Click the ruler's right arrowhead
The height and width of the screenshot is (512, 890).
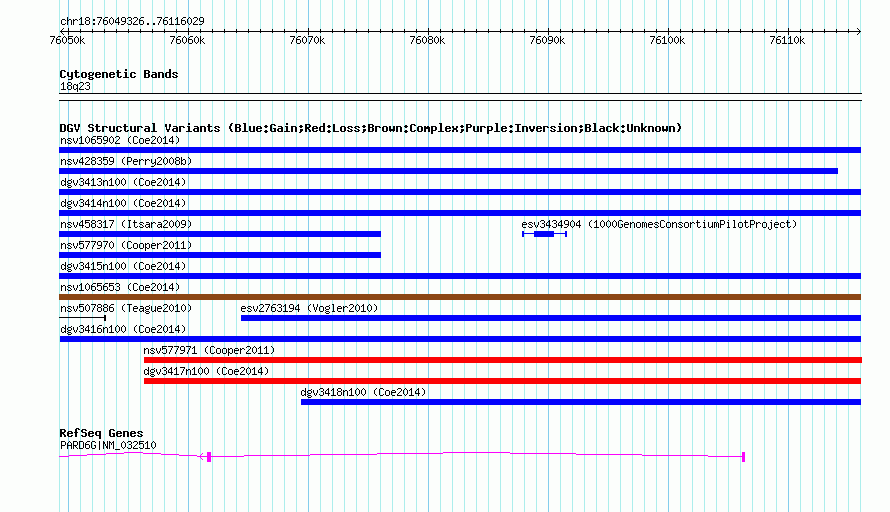point(859,31)
